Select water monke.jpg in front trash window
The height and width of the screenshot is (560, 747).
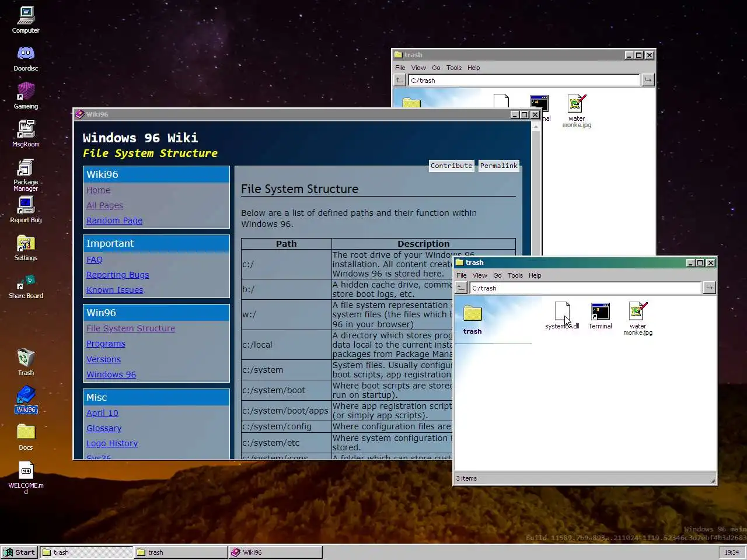click(x=638, y=319)
